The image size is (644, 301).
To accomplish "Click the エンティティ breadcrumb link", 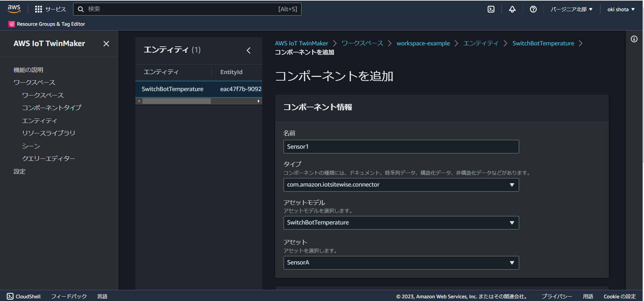I will click(x=481, y=43).
